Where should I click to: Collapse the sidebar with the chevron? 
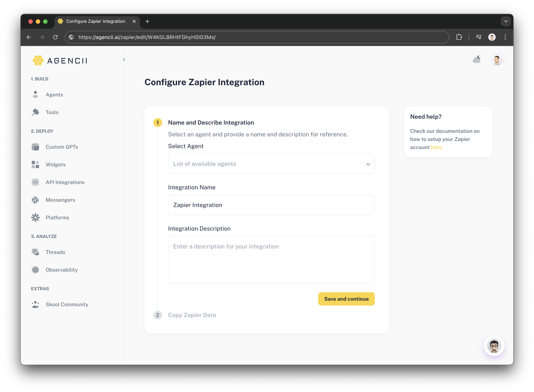(x=124, y=60)
